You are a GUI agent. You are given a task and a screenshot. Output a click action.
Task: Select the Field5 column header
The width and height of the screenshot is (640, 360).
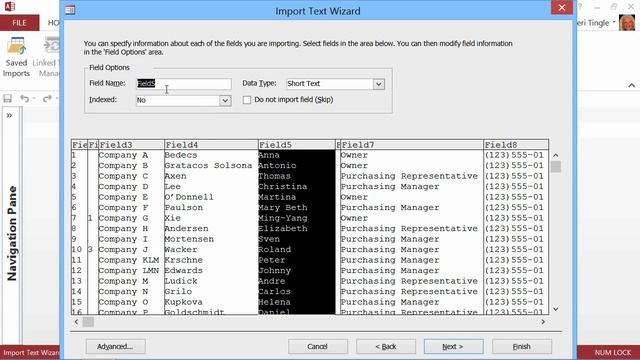click(x=297, y=145)
